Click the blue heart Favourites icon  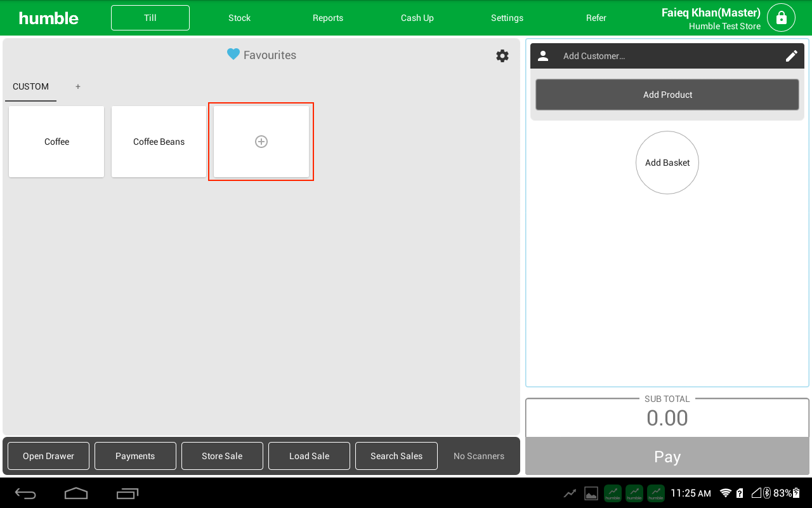[233, 55]
